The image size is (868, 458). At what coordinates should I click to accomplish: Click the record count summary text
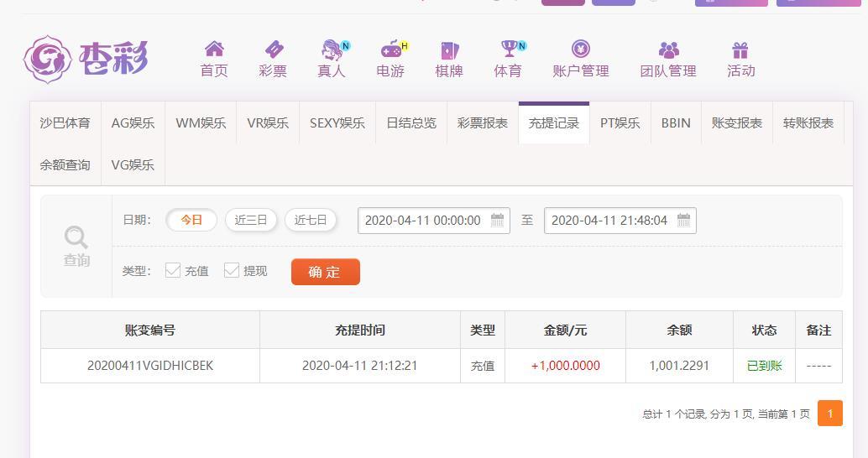(726, 414)
